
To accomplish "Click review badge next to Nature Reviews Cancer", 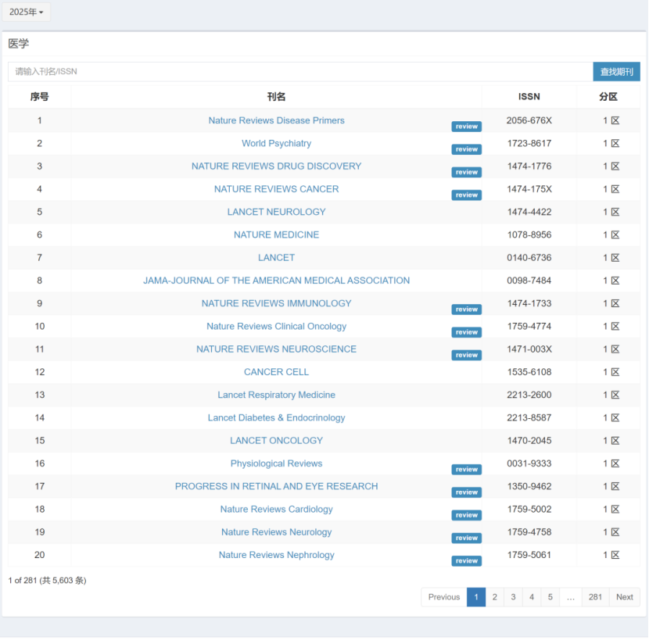I will tap(466, 195).
